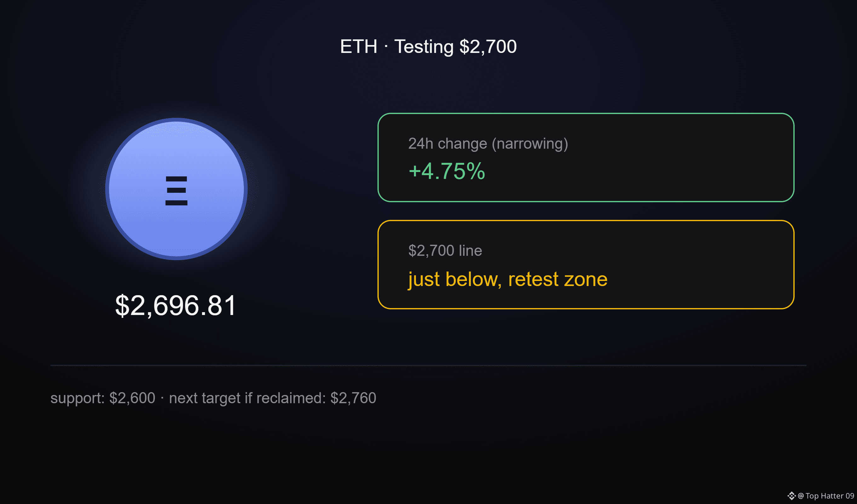Click the 24h change (narrowing) label

click(488, 144)
